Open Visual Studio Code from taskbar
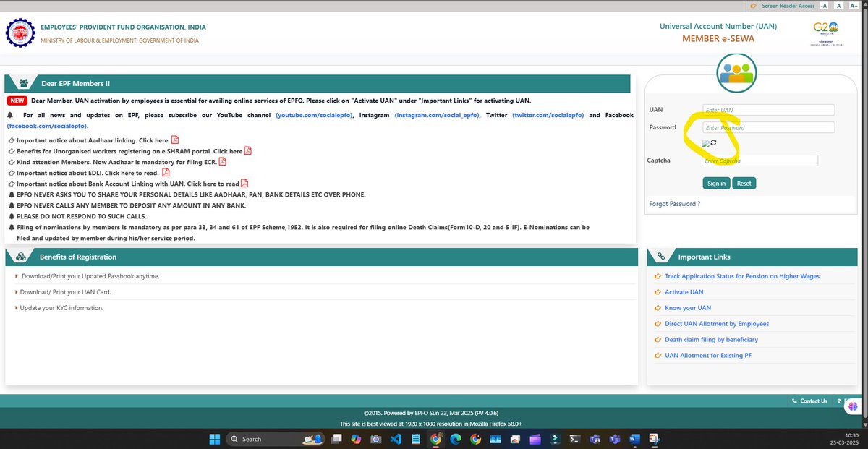868x449 pixels. click(x=396, y=439)
